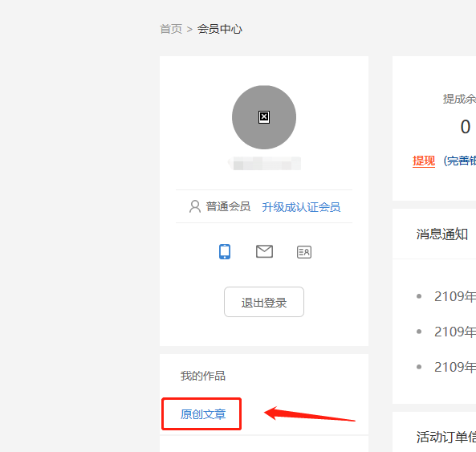The width and height of the screenshot is (476, 452).
Task: Click the ID card verification icon
Action: (304, 252)
